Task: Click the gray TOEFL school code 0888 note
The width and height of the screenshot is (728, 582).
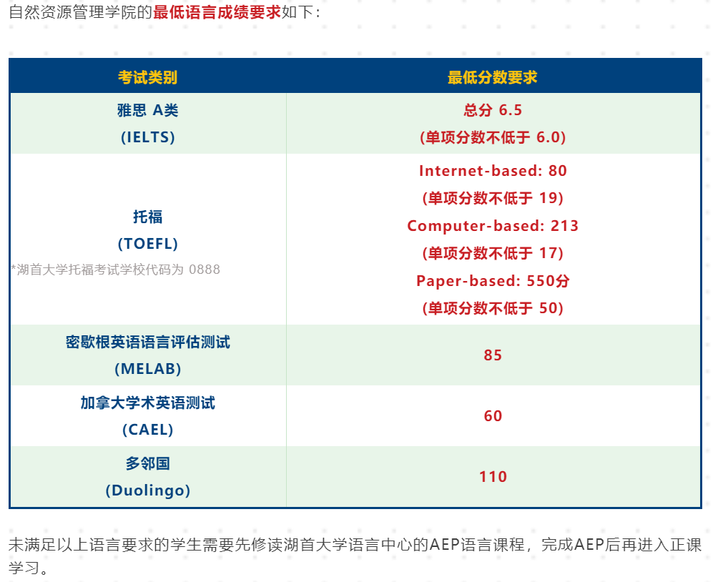Action: click(x=116, y=270)
